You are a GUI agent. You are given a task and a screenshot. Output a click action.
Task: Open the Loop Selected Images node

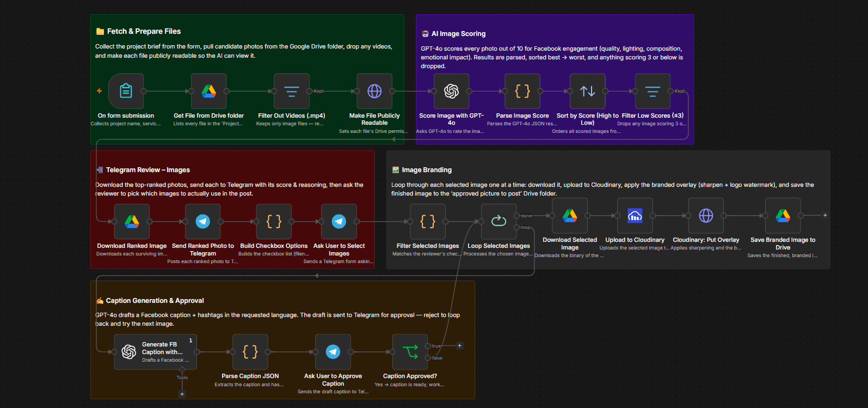[x=498, y=221]
